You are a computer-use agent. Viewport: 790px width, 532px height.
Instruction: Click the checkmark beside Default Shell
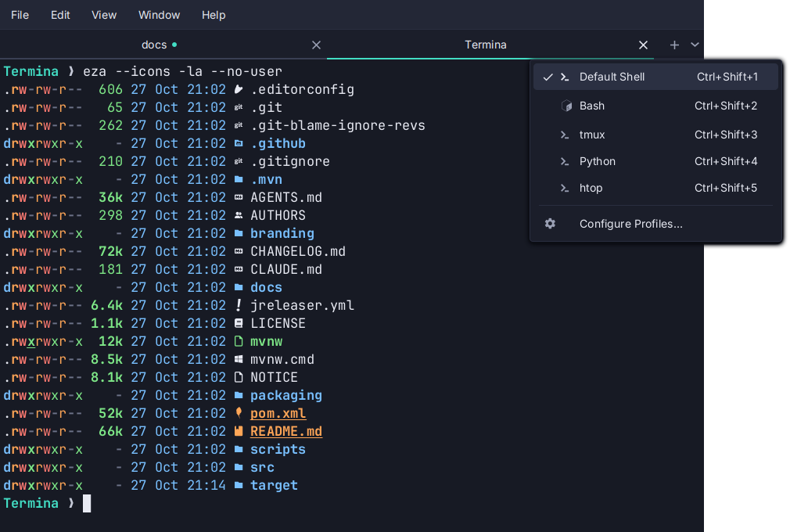tap(548, 77)
